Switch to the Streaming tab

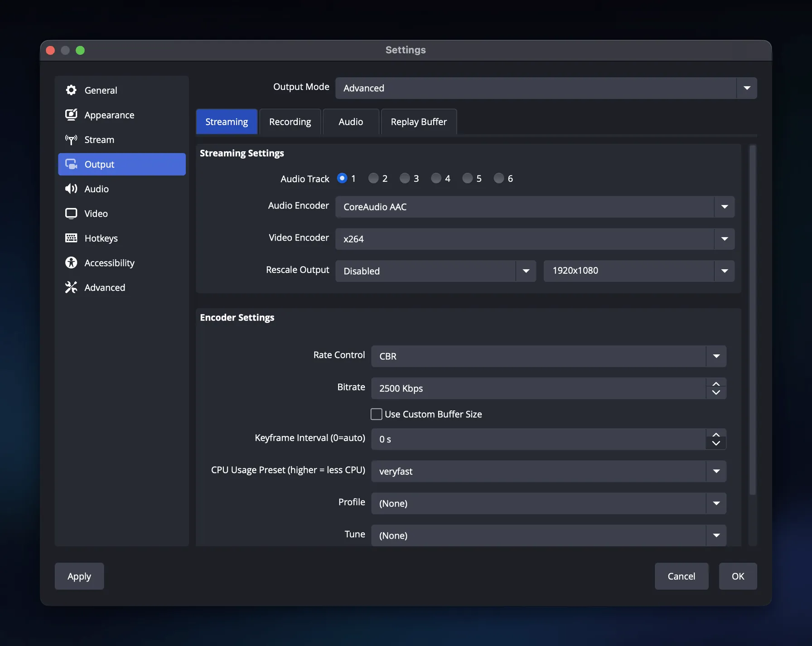pos(227,121)
